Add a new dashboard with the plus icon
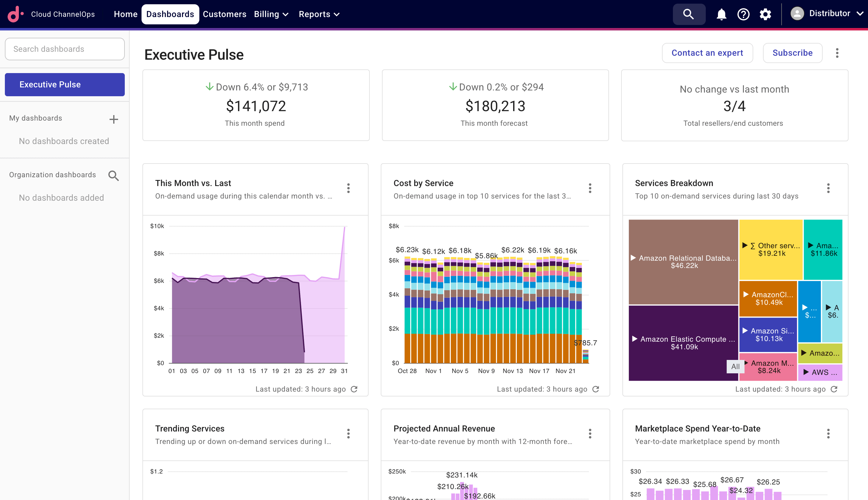The height and width of the screenshot is (500, 868). (114, 119)
